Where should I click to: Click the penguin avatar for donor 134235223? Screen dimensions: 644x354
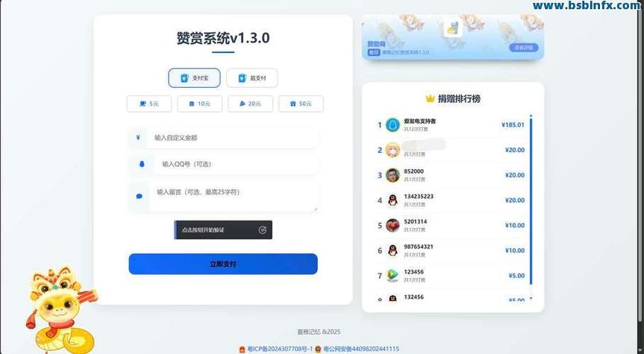393,200
